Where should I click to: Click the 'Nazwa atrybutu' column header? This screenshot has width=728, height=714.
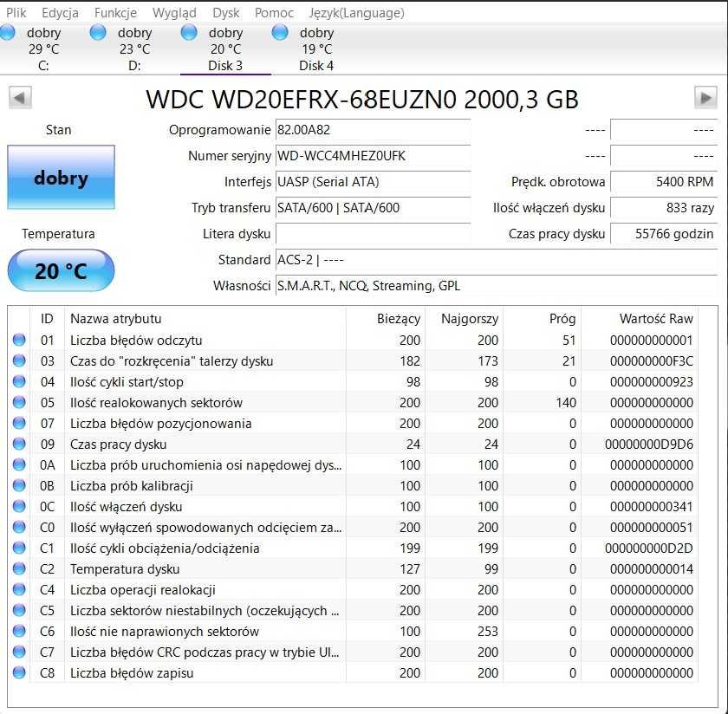coord(205,319)
